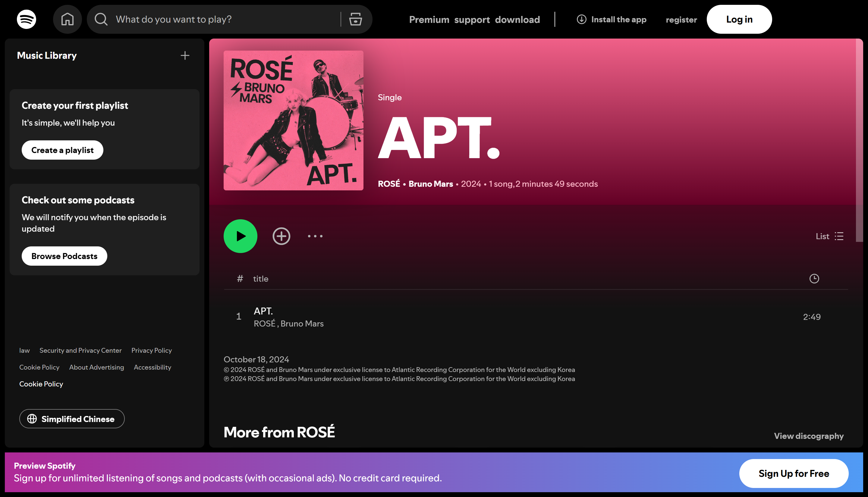Click the Log in button
Screen dimensions: 868x497
tap(739, 19)
